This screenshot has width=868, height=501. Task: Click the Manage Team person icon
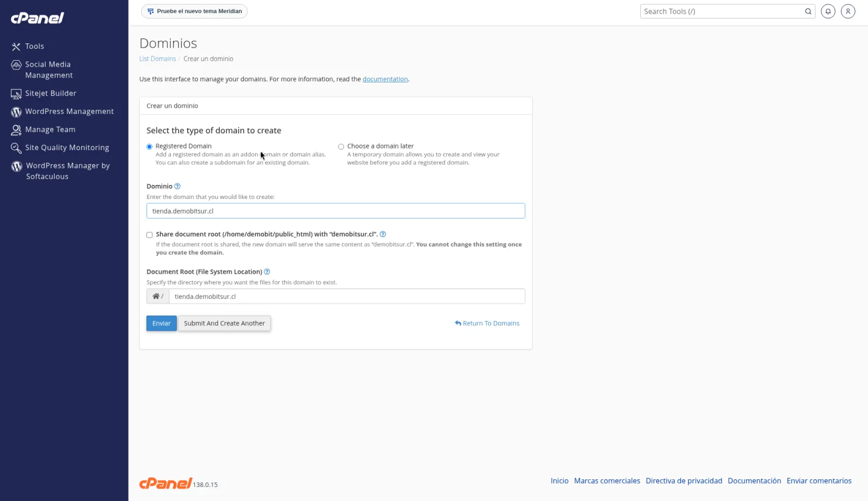(x=16, y=130)
